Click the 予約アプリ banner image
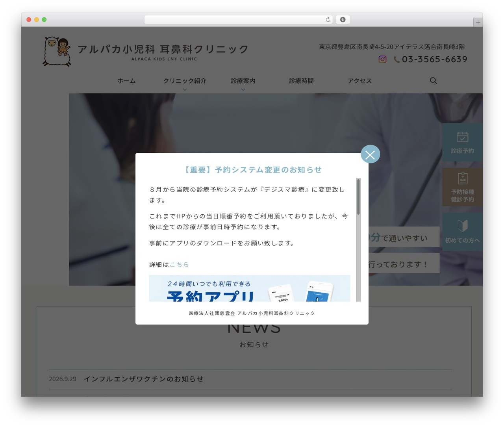This screenshot has width=504, height=427. pos(250,288)
